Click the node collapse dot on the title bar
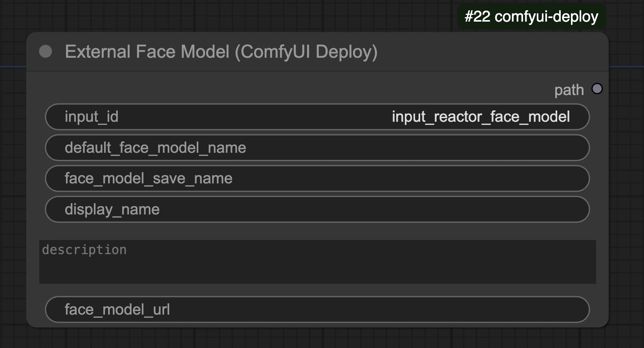644x348 pixels. [46, 51]
